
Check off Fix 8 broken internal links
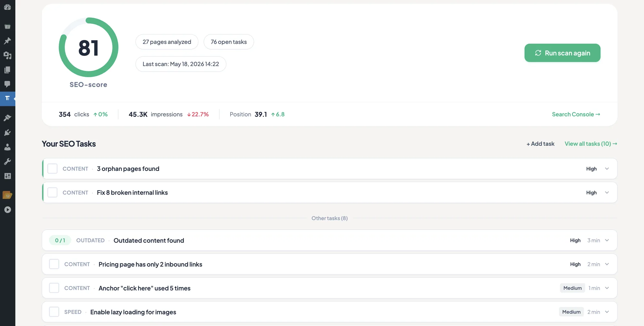coord(52,193)
